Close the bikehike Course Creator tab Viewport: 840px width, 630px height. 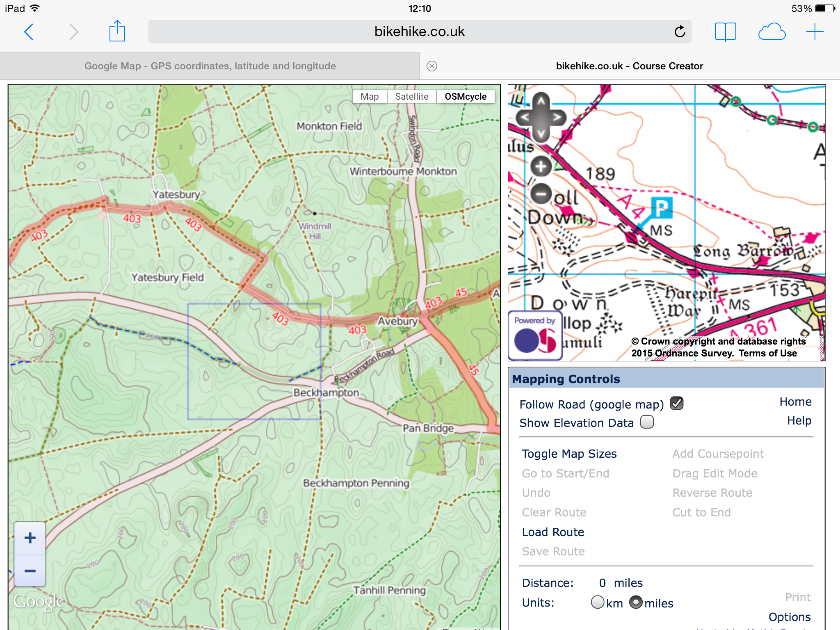[x=431, y=66]
